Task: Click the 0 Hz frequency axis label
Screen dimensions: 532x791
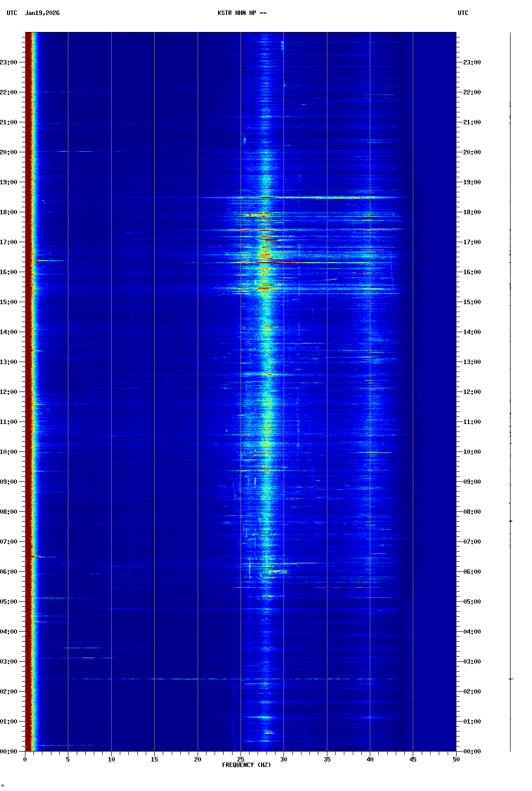Action: click(25, 760)
